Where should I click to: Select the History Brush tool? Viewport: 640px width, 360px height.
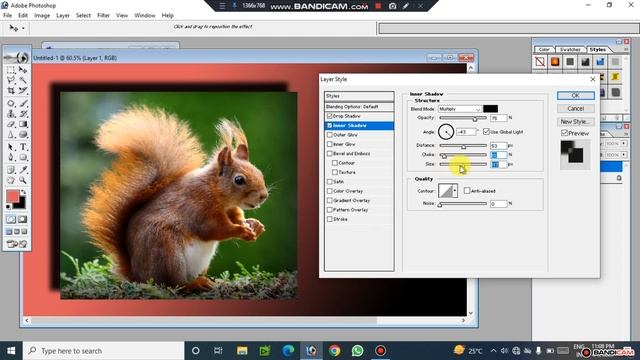[23, 114]
